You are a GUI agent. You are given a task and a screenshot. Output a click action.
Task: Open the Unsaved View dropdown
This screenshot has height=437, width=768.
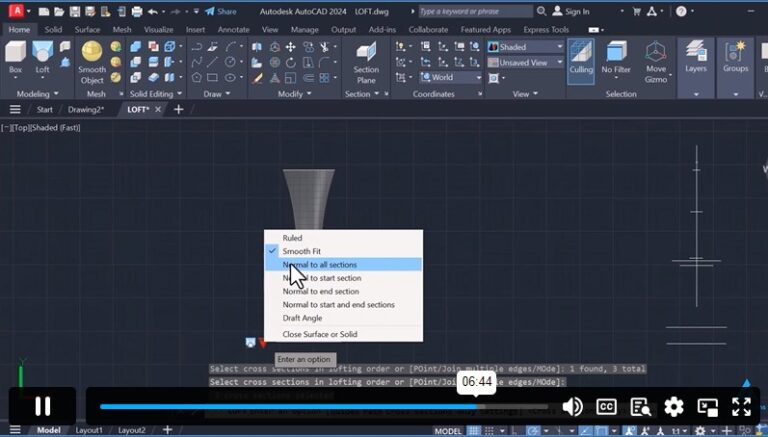pos(526,62)
